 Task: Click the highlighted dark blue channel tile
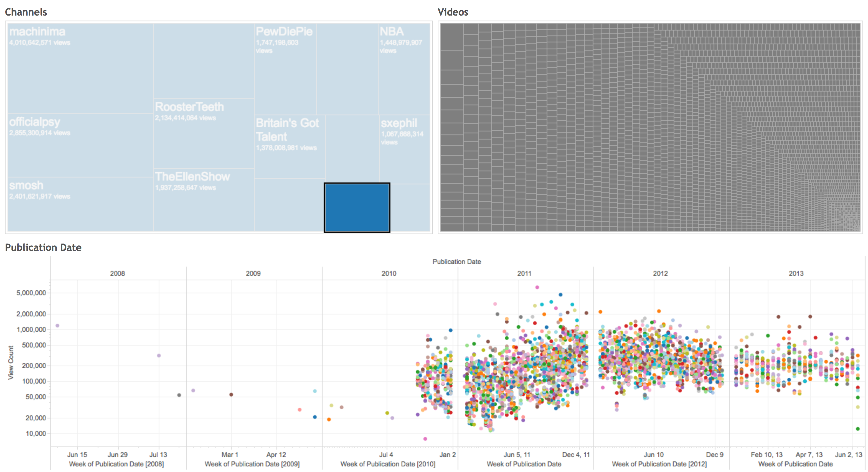[x=357, y=208]
